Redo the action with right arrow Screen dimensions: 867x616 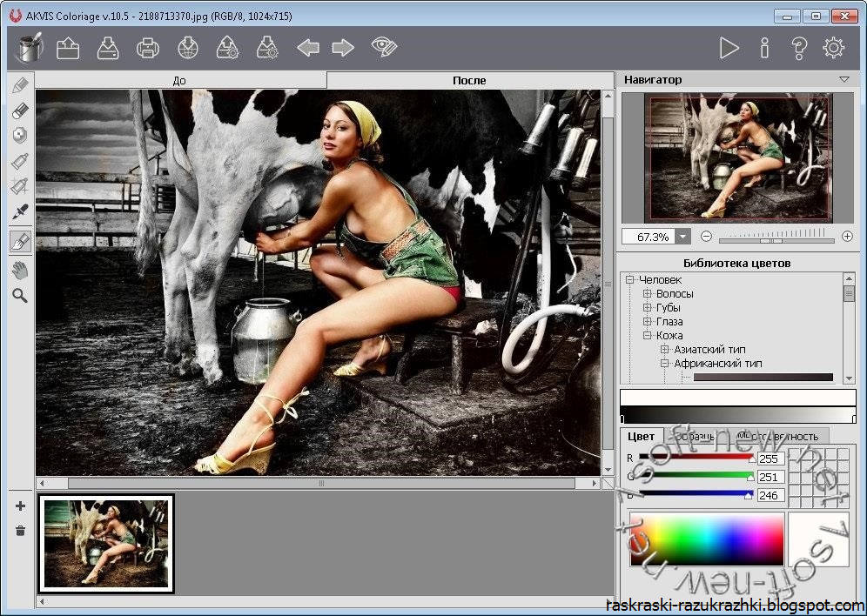343,48
